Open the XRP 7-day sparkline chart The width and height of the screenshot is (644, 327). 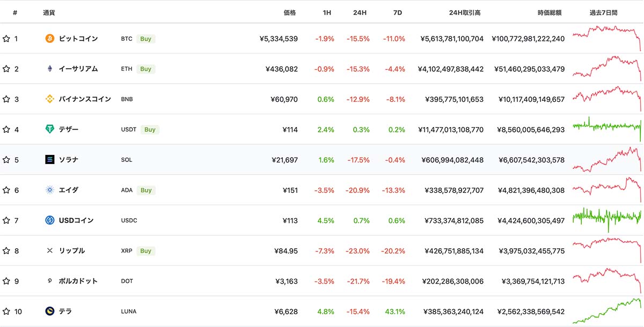tap(607, 250)
